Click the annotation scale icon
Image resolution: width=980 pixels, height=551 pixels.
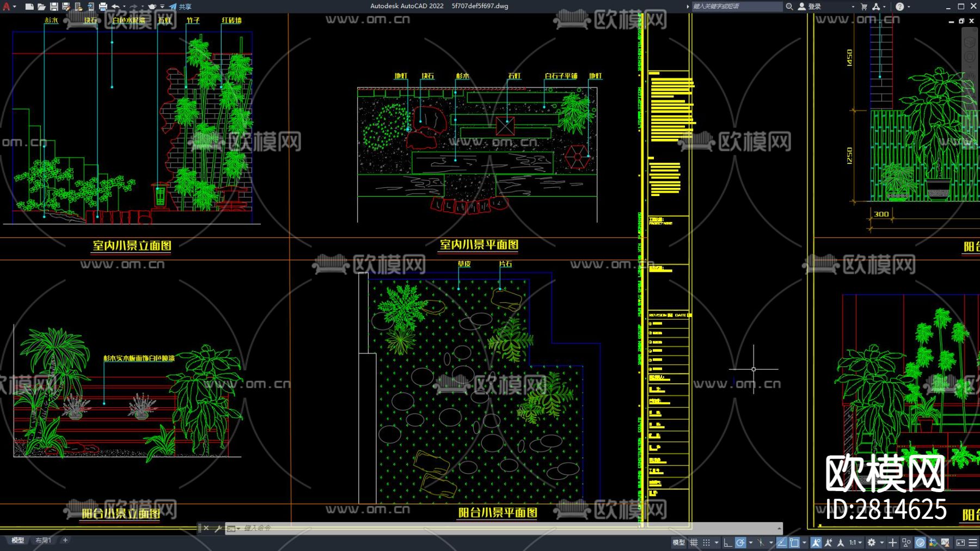[841, 542]
